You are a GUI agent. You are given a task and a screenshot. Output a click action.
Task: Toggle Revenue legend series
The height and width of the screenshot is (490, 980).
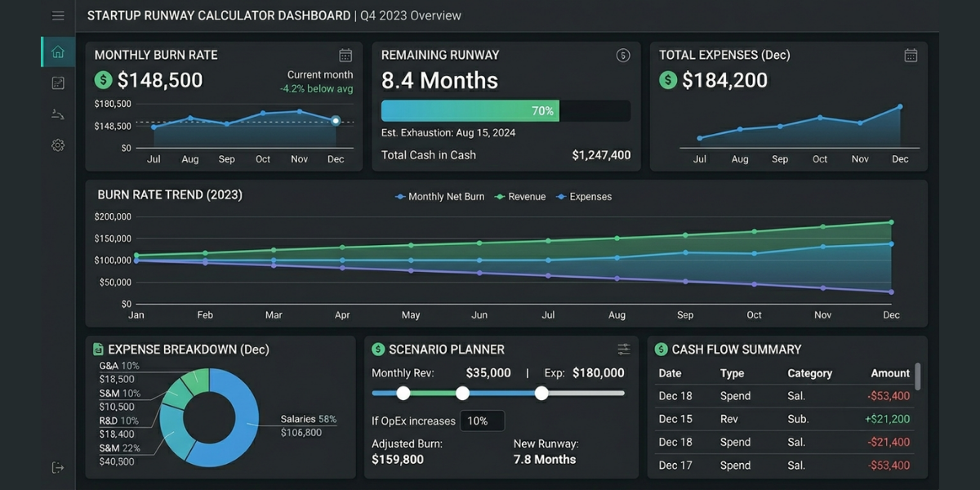(520, 197)
